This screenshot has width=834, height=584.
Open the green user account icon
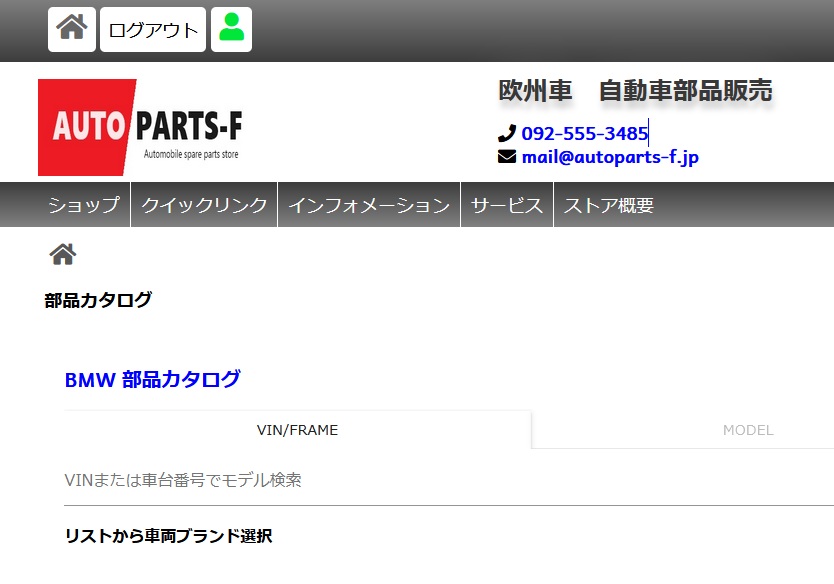coord(231,29)
